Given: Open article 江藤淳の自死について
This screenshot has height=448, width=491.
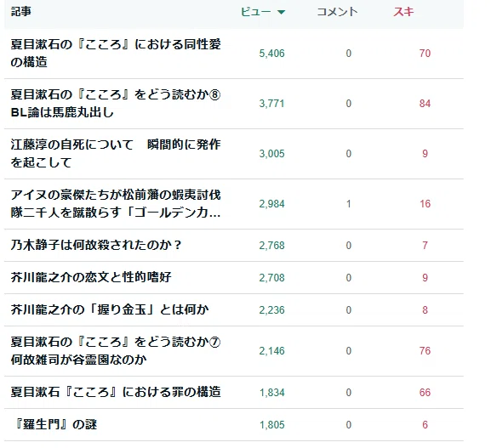Looking at the screenshot, I should 116,154.
